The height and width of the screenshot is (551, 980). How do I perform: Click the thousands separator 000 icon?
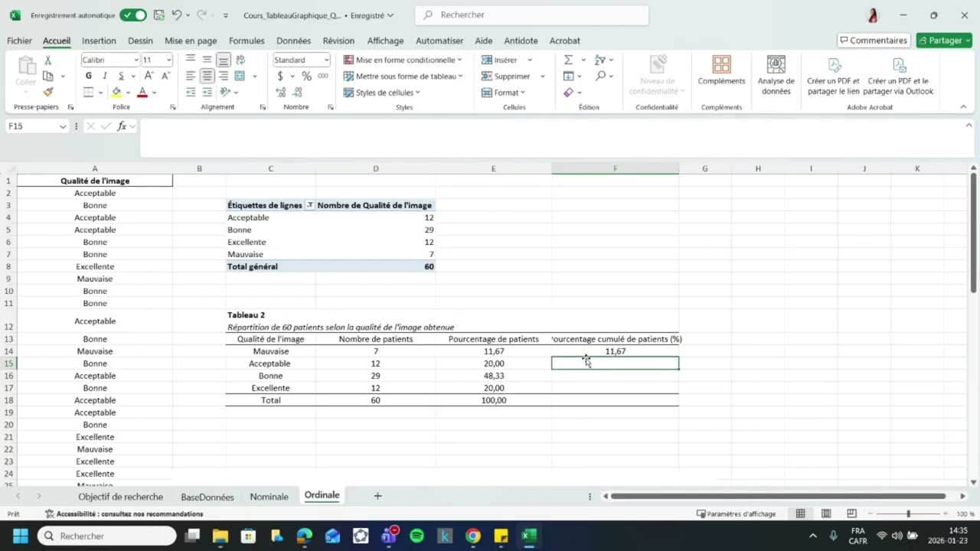(323, 76)
